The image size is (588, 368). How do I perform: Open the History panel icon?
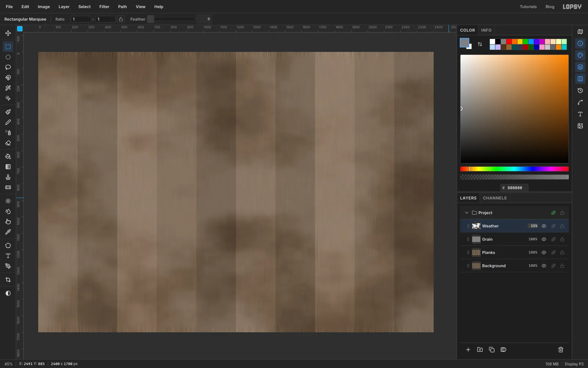click(580, 91)
